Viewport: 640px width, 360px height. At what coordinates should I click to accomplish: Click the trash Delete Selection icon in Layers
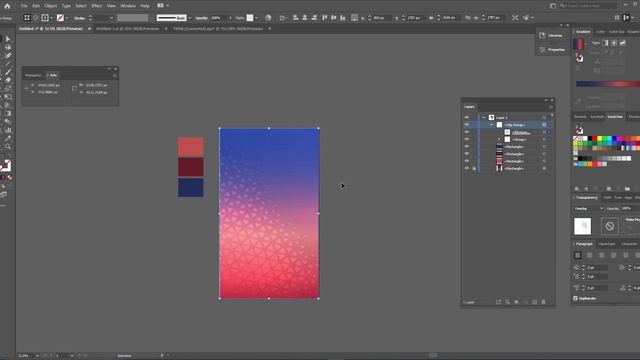(x=543, y=302)
